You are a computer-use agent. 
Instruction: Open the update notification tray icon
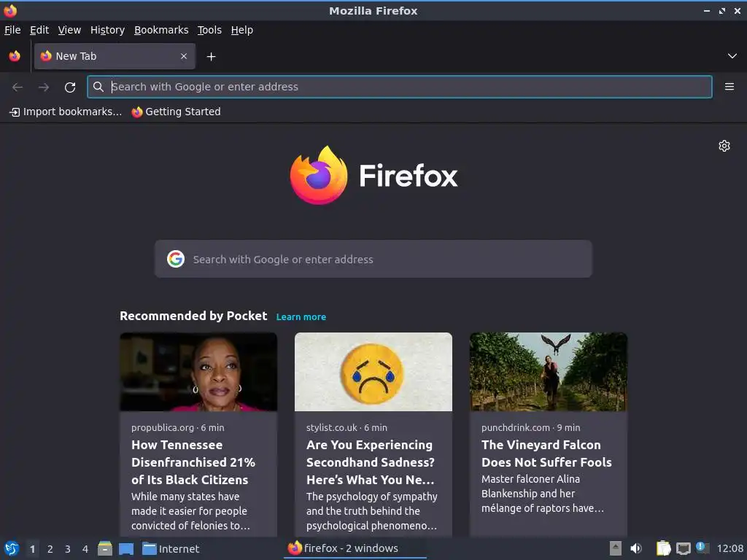(703, 548)
